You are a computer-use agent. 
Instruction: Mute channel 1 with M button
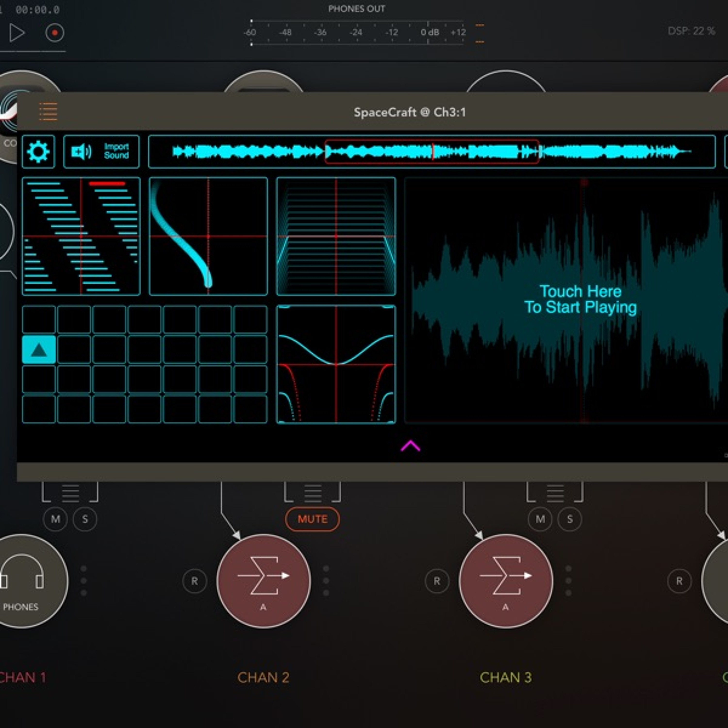(55, 519)
